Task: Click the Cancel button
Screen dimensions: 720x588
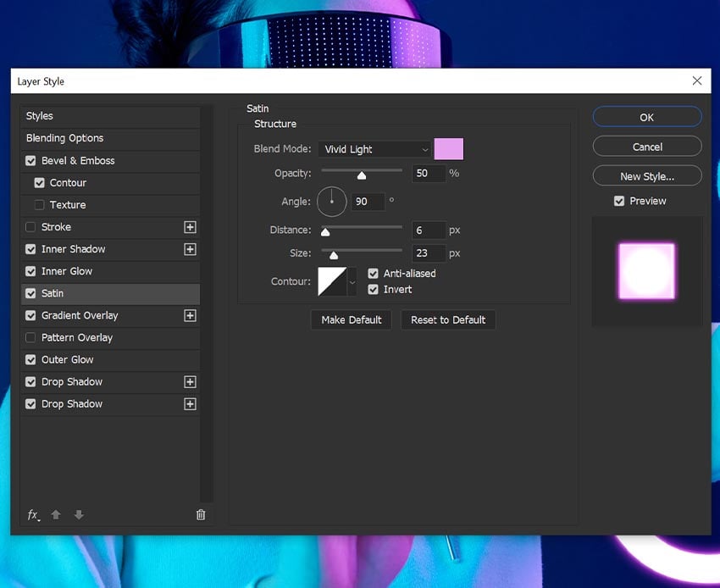Action: click(x=647, y=147)
